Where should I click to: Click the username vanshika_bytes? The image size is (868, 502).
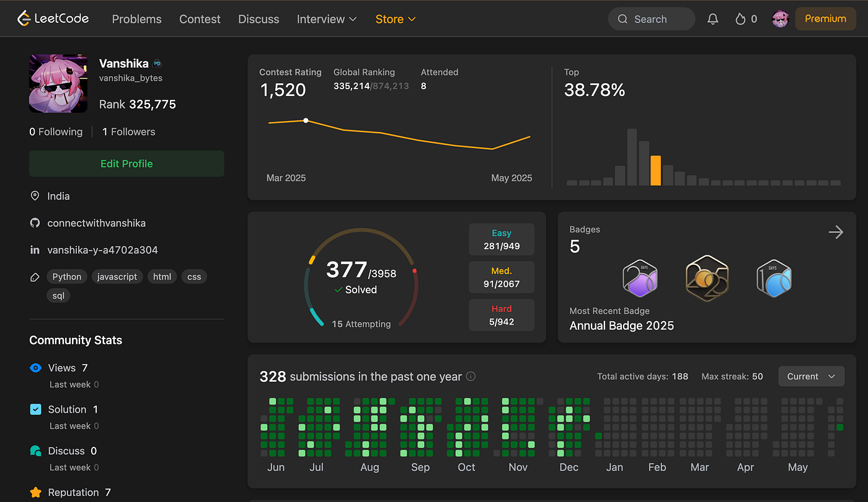[131, 78]
